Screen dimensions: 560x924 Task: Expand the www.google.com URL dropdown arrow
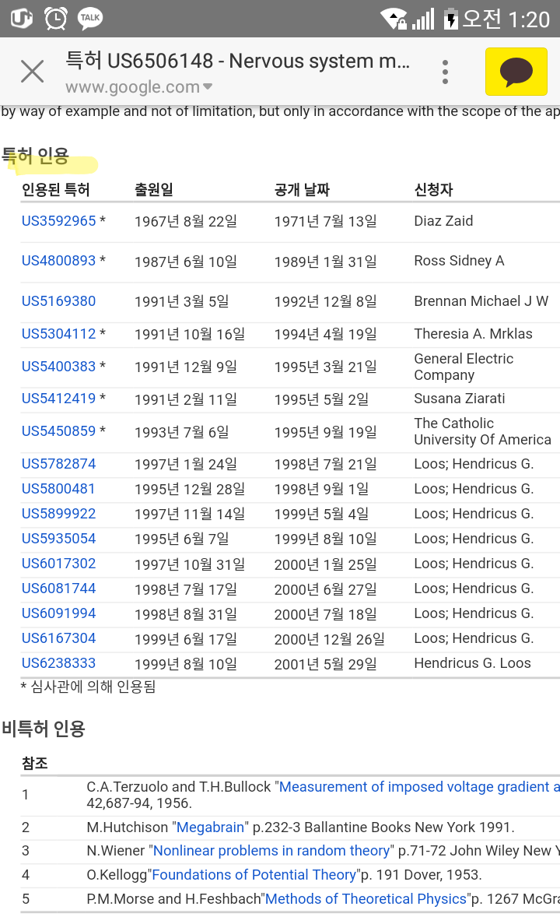tap(208, 87)
